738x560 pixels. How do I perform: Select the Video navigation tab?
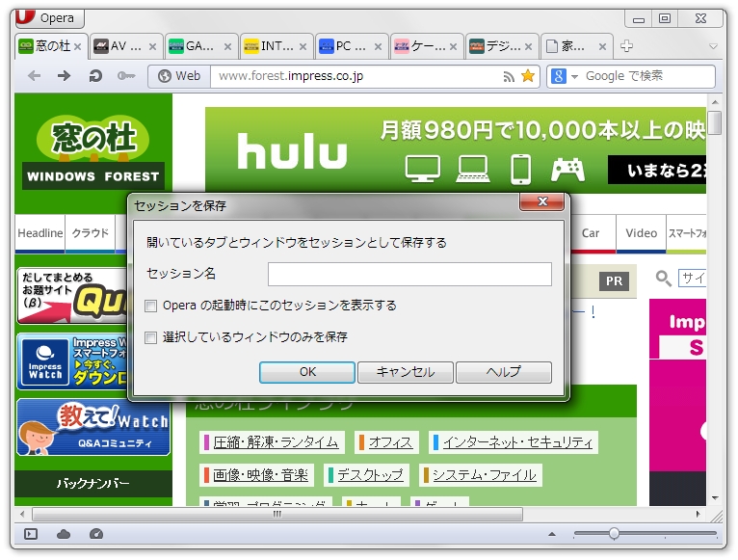click(x=641, y=233)
